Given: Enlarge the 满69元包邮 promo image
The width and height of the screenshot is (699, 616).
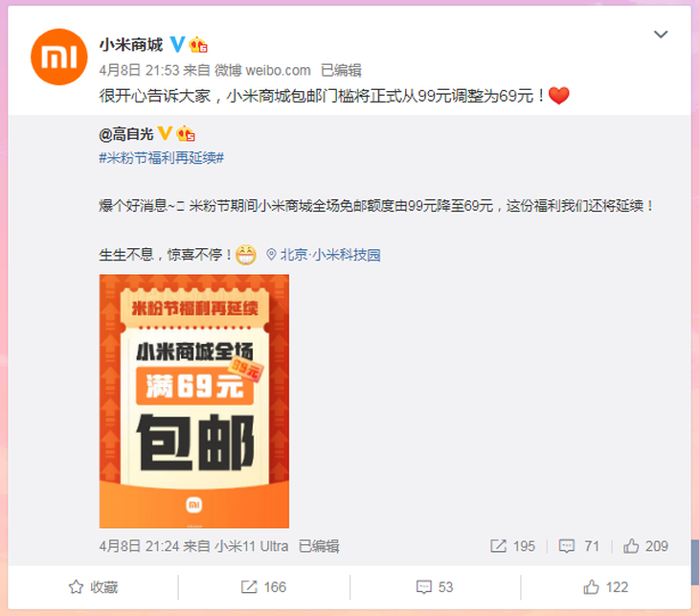Looking at the screenshot, I should click(x=194, y=401).
